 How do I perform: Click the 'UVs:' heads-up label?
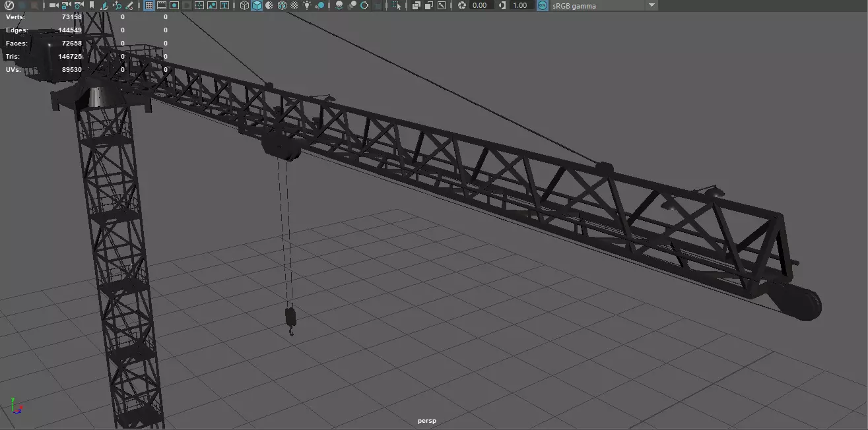(13, 69)
